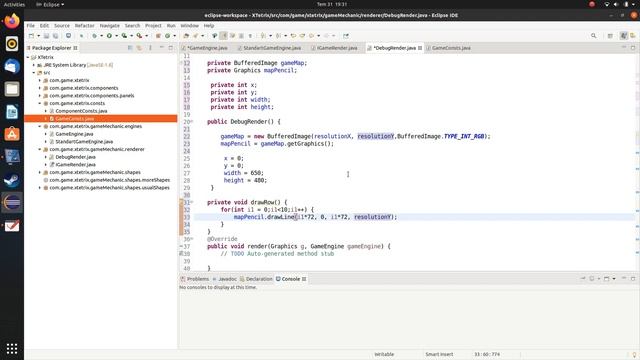640x360 pixels.
Task: Open Package Explorer view menu (three dots)
Action: tap(150, 48)
